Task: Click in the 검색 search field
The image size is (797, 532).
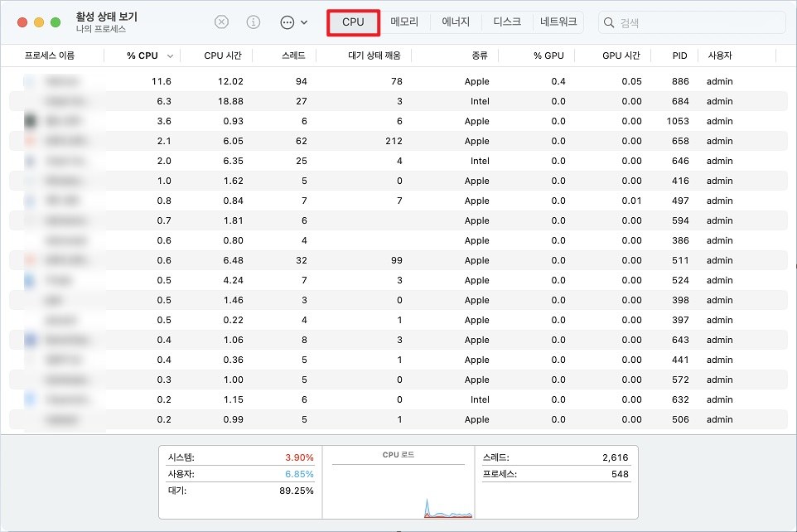Action: [x=696, y=23]
